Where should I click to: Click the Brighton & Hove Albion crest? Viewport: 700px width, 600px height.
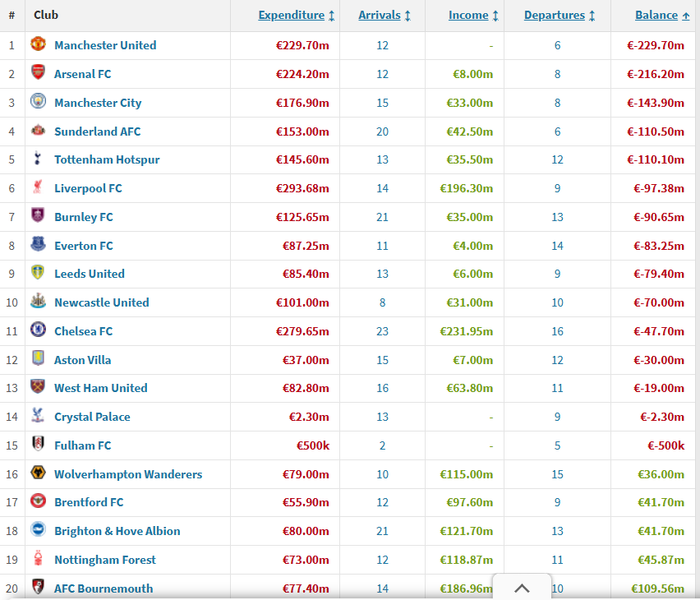click(38, 530)
